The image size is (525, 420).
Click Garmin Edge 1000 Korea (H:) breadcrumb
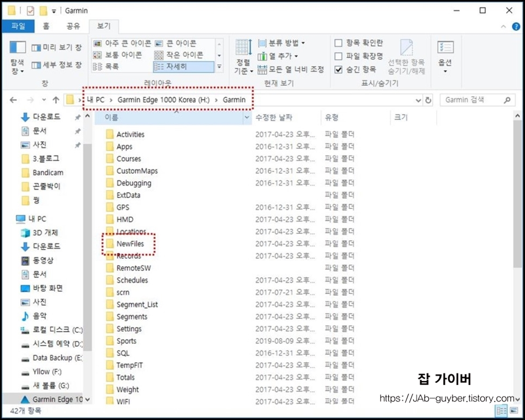pos(163,100)
